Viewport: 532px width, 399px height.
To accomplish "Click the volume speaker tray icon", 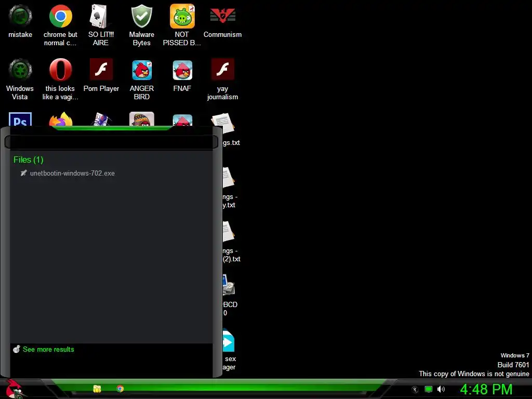I will click(441, 389).
